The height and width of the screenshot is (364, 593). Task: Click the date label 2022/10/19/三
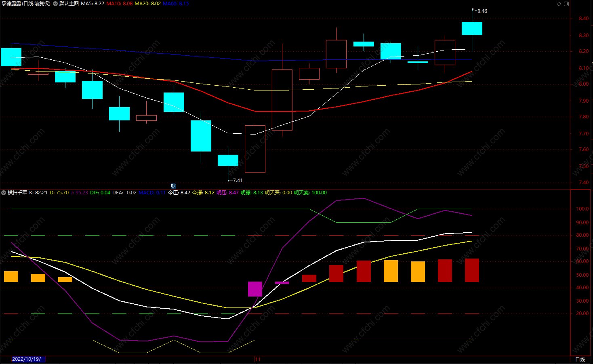[29, 359]
